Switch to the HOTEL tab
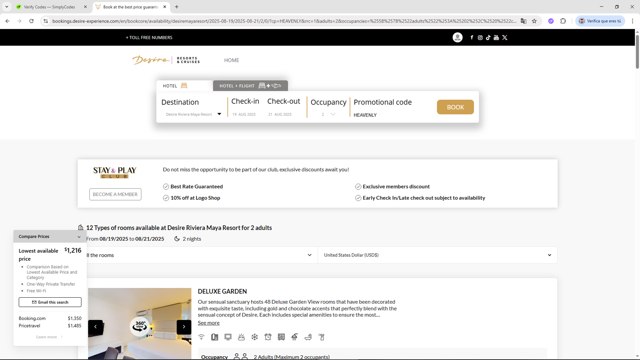This screenshot has width=640, height=360. pyautogui.click(x=184, y=86)
